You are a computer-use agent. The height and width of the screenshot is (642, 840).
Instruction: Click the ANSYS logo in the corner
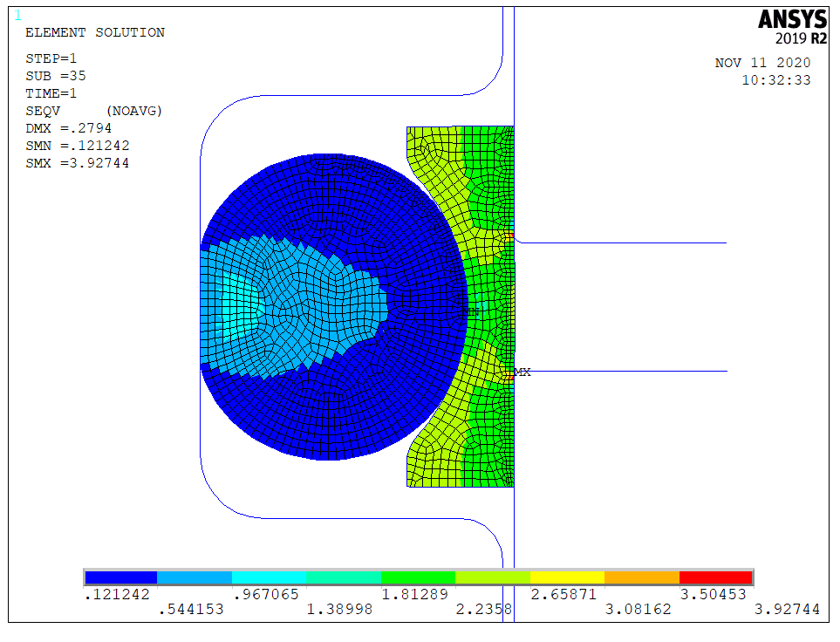(x=791, y=20)
